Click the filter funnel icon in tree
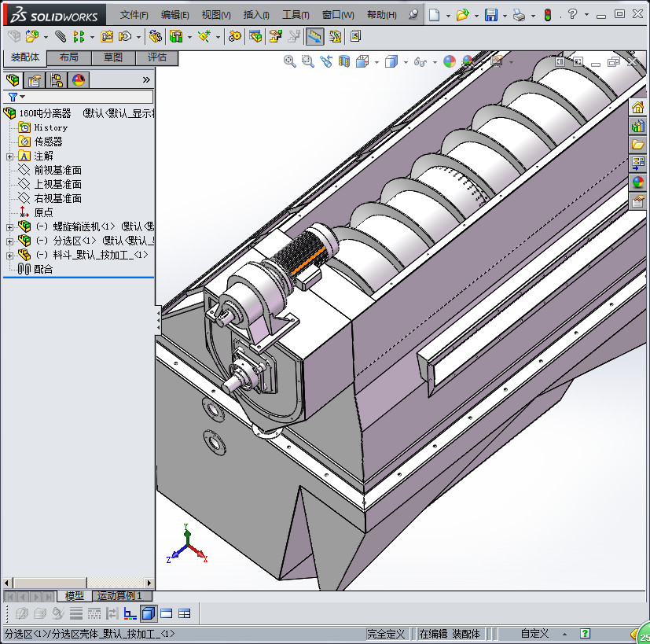Screen dimensions: 650x644 click(13, 97)
